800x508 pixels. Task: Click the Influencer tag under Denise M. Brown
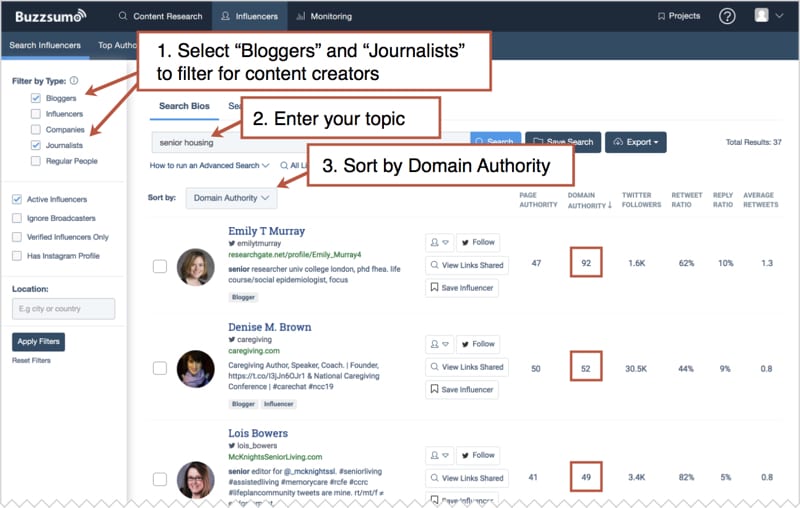pos(279,404)
